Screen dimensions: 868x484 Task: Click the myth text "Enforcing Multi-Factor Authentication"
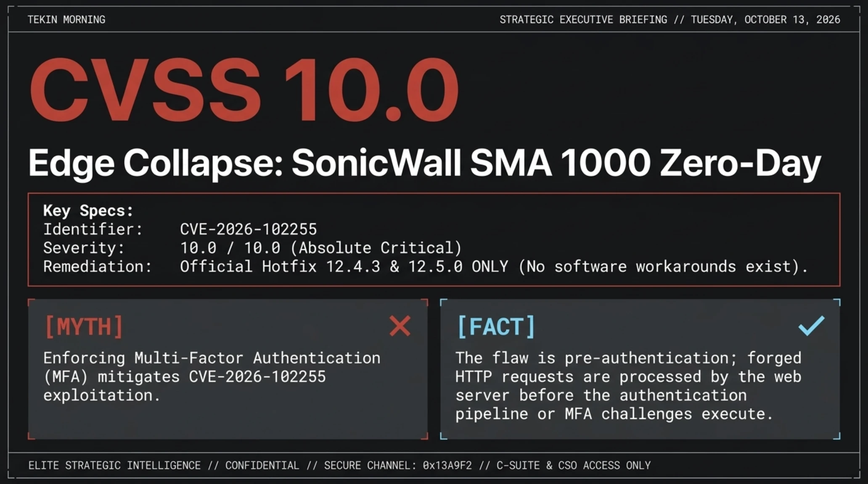pyautogui.click(x=212, y=358)
